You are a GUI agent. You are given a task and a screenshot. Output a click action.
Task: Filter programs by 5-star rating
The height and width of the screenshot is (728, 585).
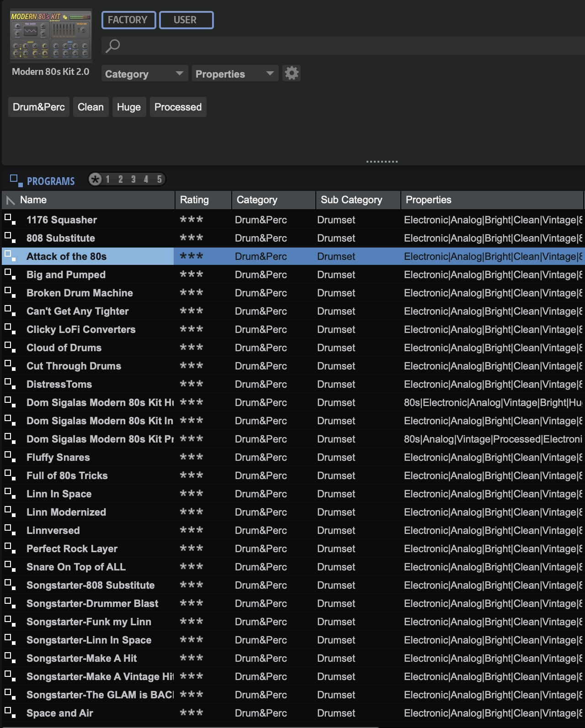coord(159,179)
